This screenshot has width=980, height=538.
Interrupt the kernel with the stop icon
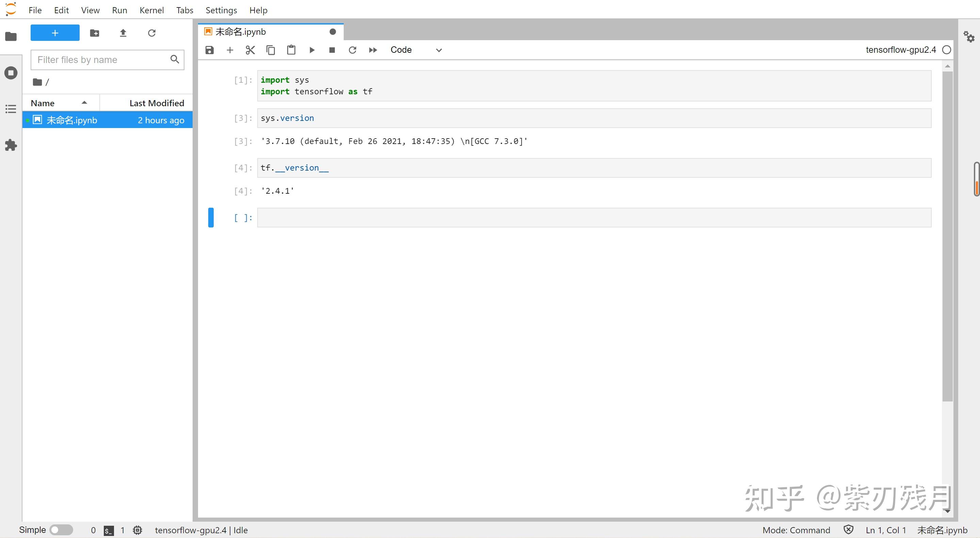tap(332, 50)
